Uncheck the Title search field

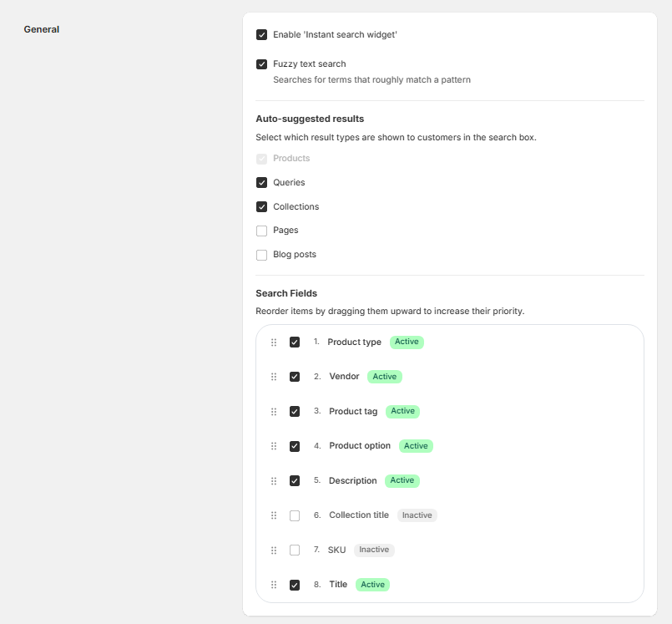click(295, 585)
